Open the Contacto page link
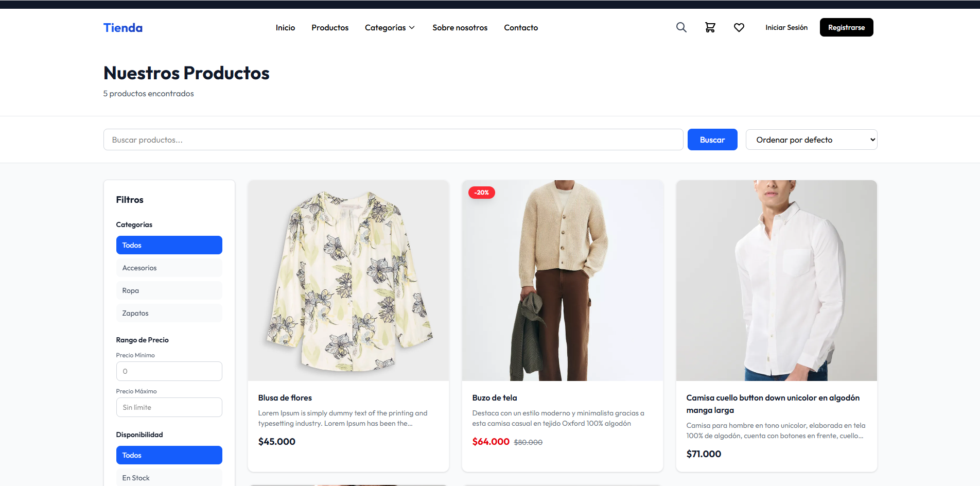The image size is (980, 486). click(521, 28)
